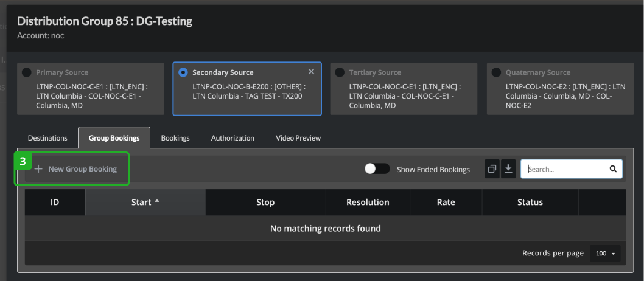This screenshot has width=644, height=281.
Task: Sort by the Status column header
Action: (530, 203)
